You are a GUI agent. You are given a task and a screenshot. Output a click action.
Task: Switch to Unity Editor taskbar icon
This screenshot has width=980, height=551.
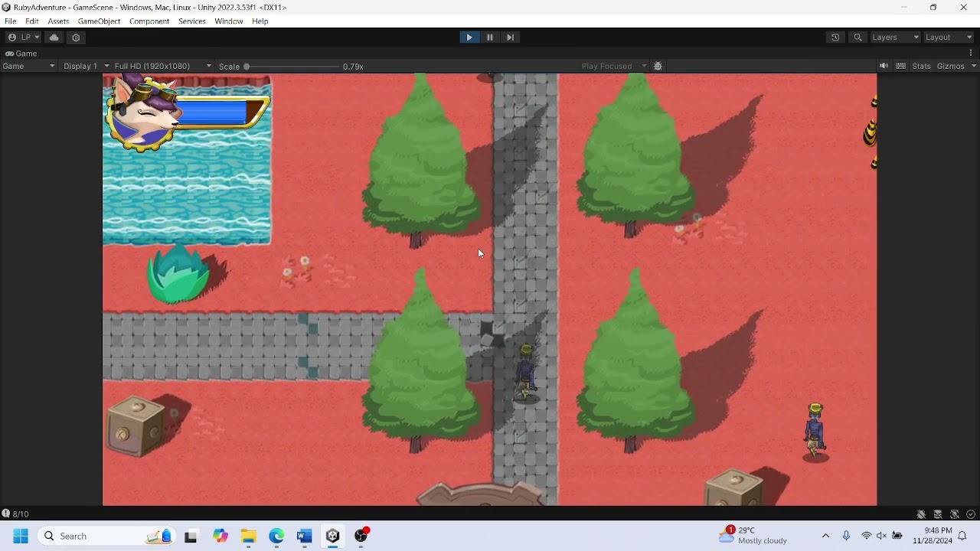pos(333,536)
